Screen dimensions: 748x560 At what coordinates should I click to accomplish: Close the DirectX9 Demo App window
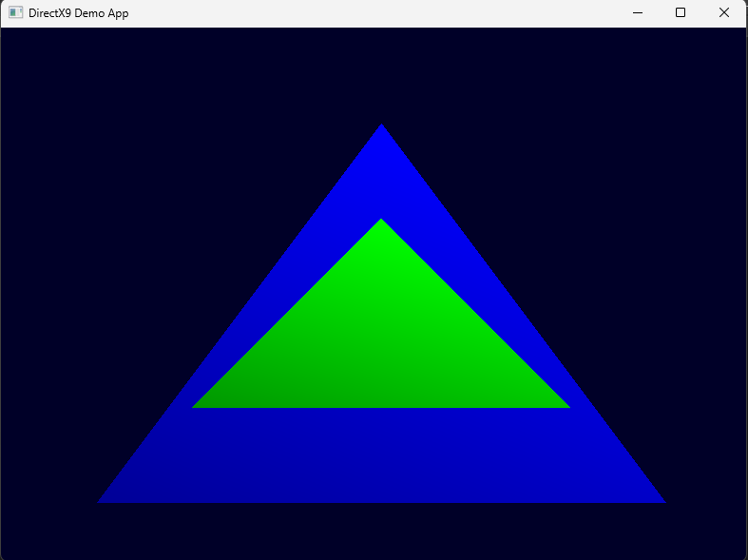[724, 13]
